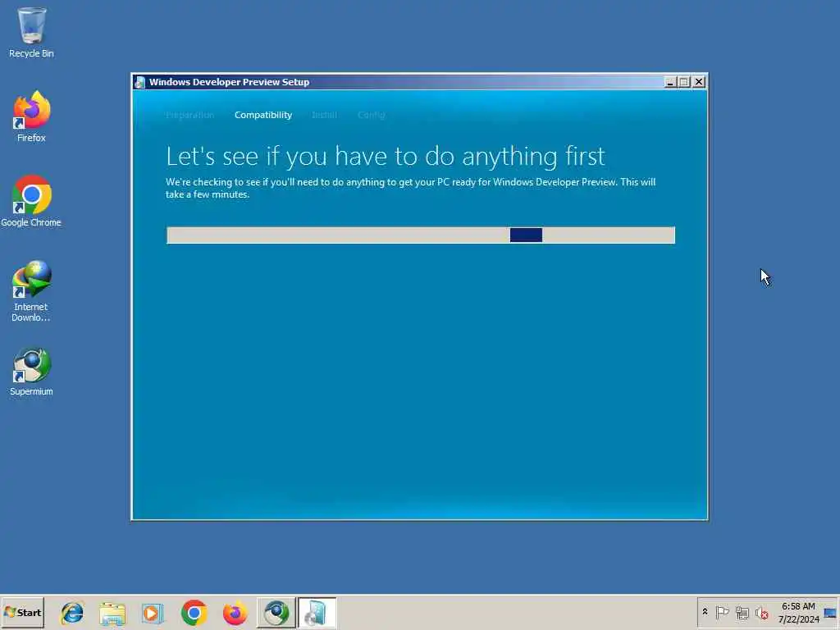The height and width of the screenshot is (630, 840).
Task: Launch Internet Explorer from the taskbar
Action: (72, 613)
